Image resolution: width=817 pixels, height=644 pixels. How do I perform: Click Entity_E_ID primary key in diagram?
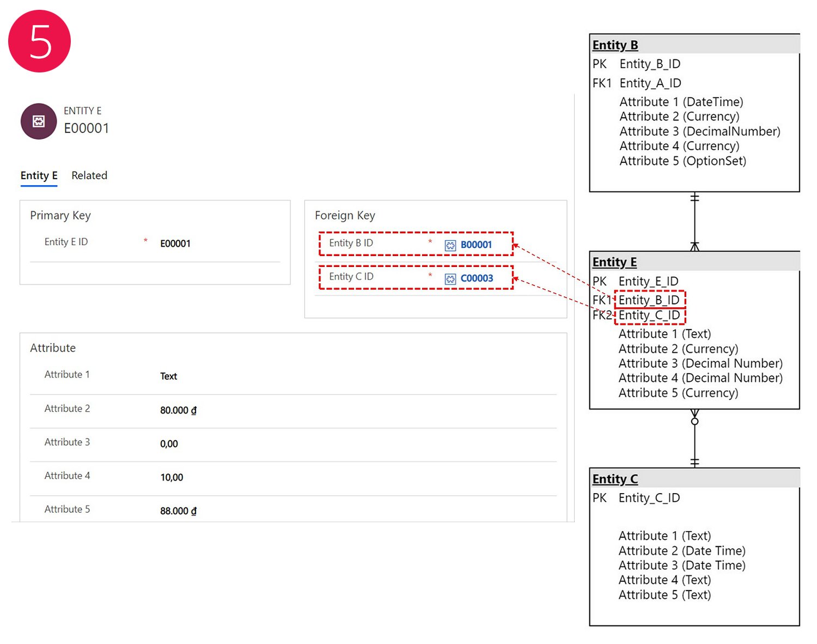(648, 282)
